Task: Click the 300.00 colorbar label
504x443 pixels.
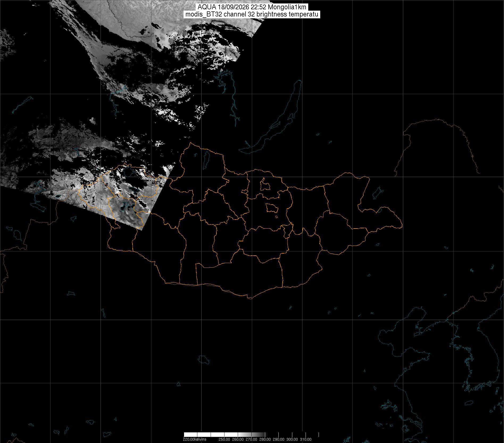Action: coord(292,439)
